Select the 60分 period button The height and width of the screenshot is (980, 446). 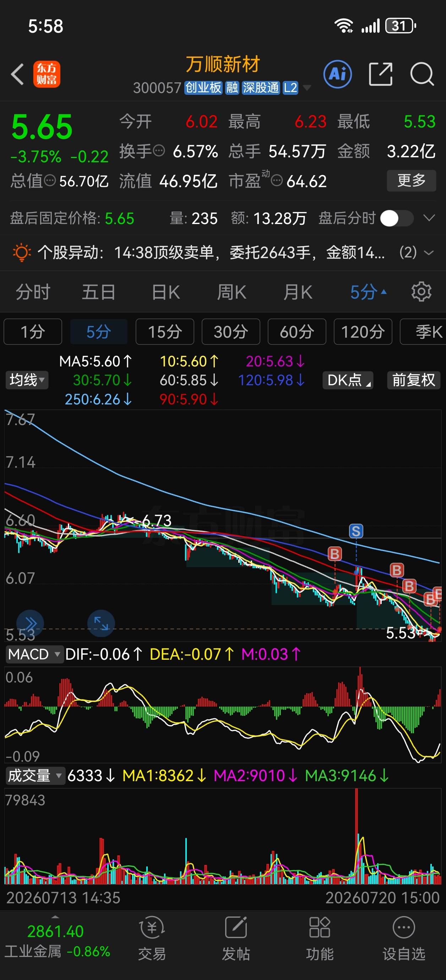(297, 332)
